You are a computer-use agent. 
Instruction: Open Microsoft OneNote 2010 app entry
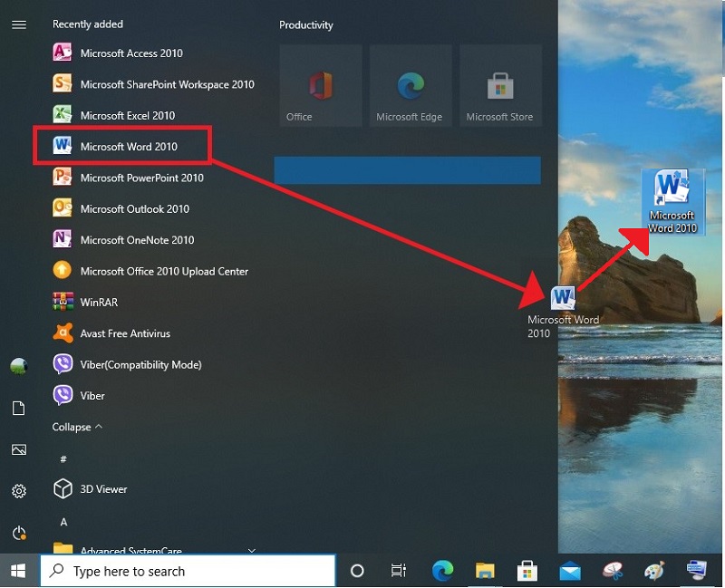[x=137, y=240]
